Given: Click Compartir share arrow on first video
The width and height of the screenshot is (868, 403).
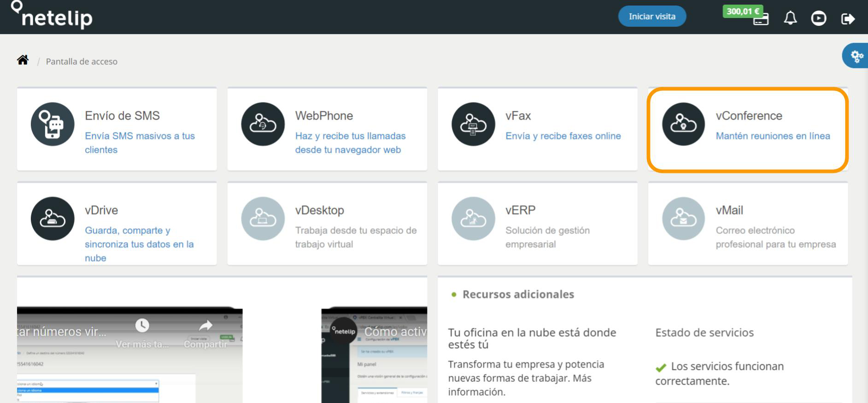Looking at the screenshot, I should click(x=205, y=326).
